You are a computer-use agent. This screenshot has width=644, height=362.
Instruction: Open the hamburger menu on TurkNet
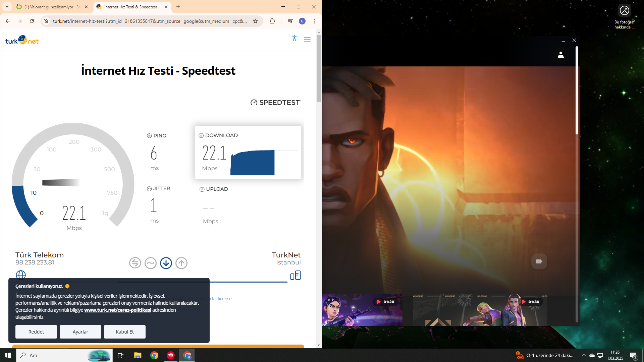click(307, 40)
